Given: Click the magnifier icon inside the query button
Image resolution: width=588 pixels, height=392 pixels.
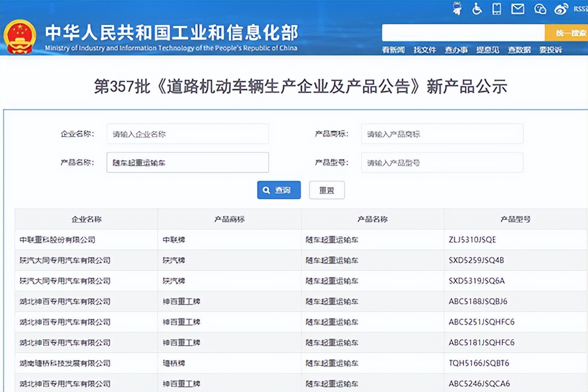Looking at the screenshot, I should [x=267, y=190].
